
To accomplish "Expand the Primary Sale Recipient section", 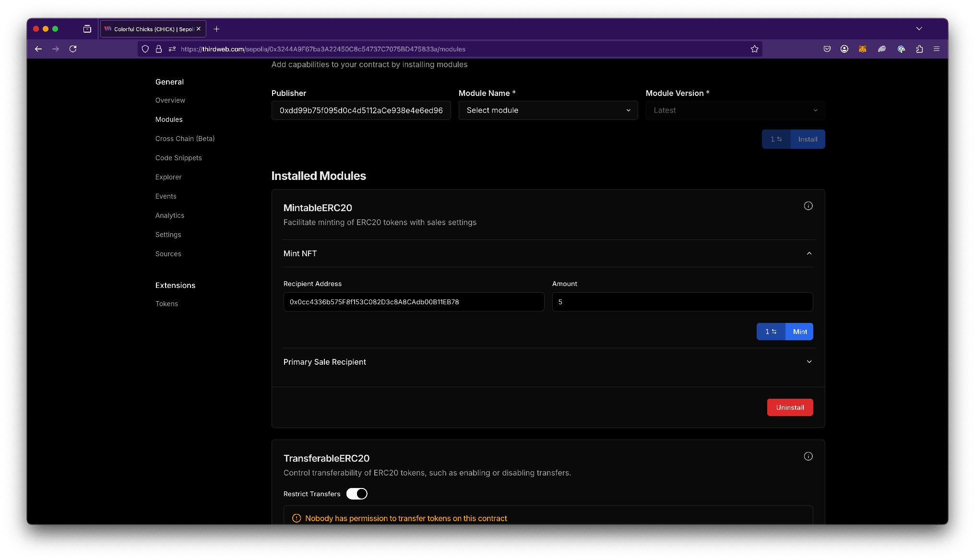I will tap(809, 362).
